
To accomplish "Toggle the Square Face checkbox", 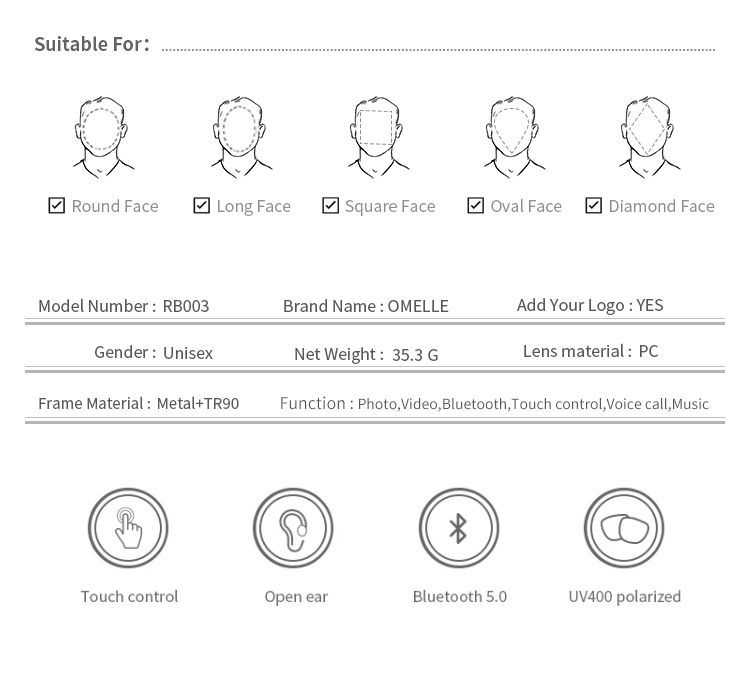I will (330, 205).
